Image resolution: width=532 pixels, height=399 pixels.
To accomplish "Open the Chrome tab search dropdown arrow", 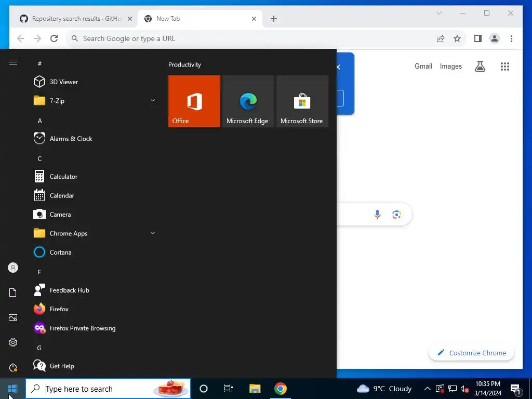I will pyautogui.click(x=438, y=13).
